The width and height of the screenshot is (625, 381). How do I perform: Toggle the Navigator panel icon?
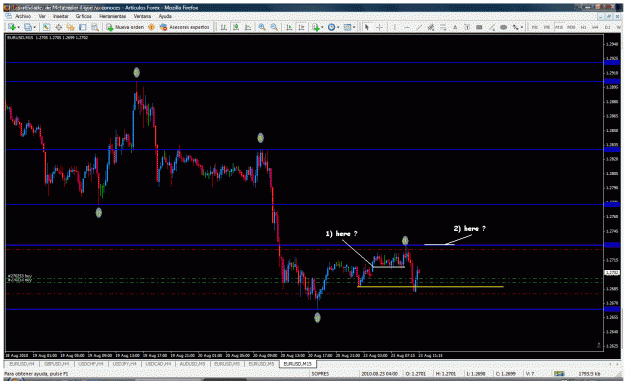pyautogui.click(x=71, y=27)
